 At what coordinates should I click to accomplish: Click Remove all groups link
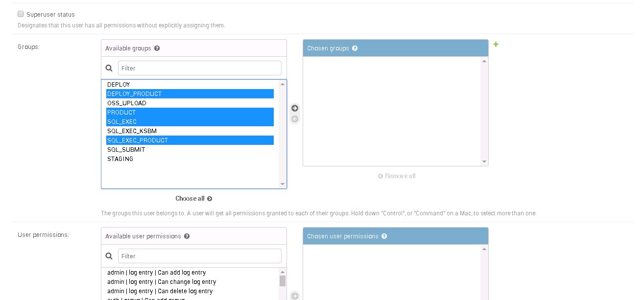click(x=397, y=176)
